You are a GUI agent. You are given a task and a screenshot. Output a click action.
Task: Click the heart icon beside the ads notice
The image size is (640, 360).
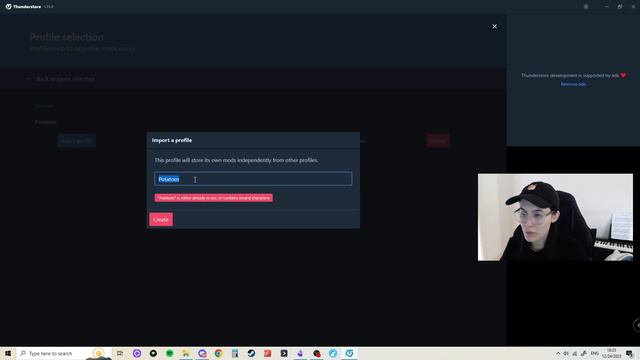(623, 75)
